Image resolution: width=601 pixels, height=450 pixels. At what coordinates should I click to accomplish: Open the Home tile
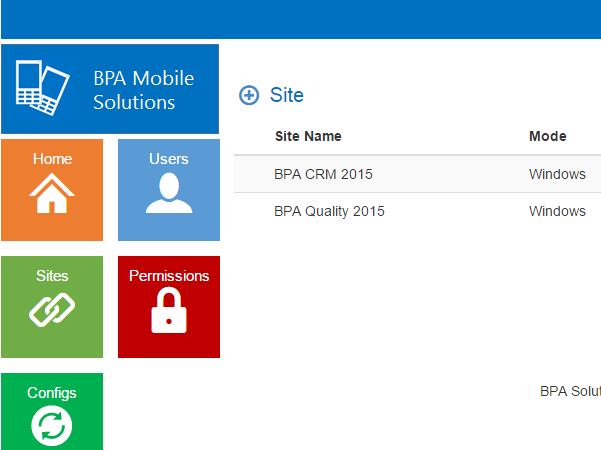(52, 190)
